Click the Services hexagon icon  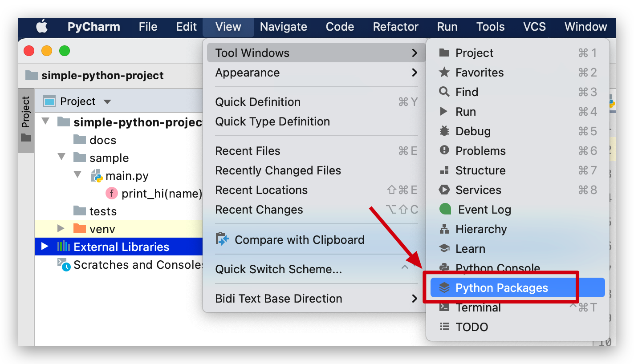click(x=444, y=190)
